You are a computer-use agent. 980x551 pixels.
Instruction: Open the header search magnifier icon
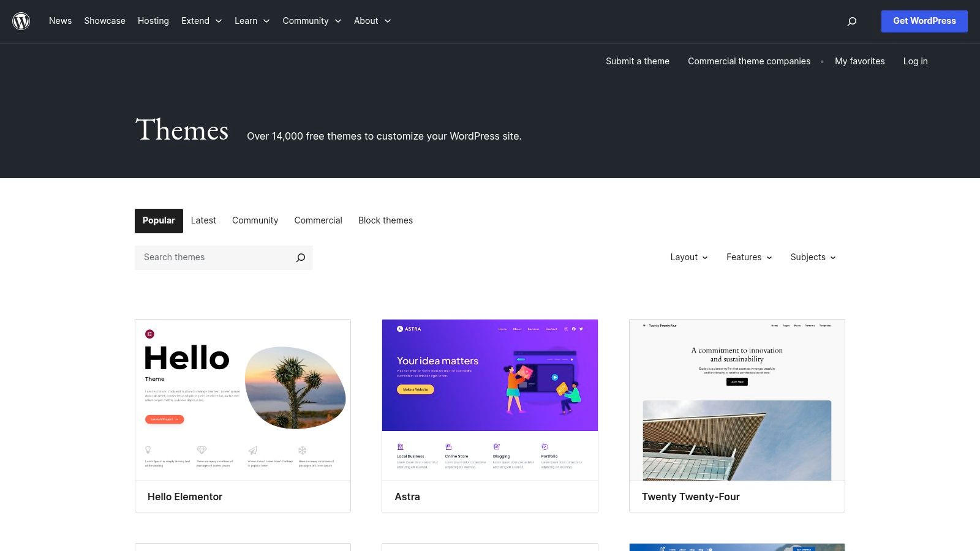852,21
